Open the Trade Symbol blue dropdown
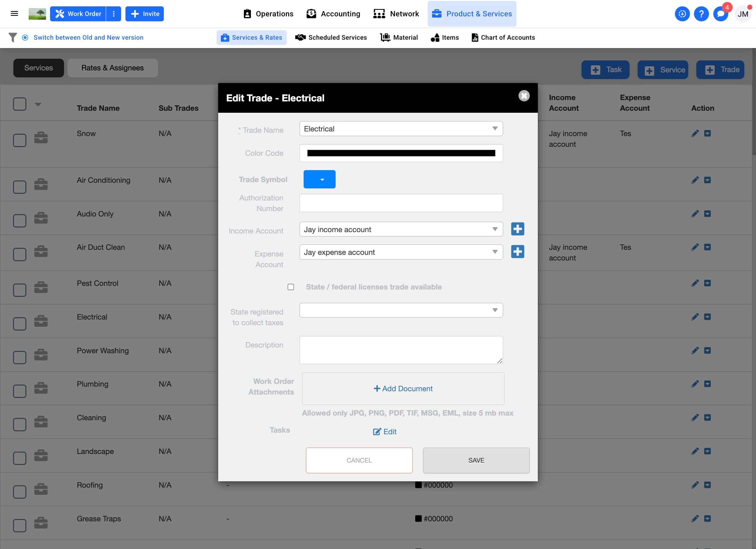 pos(319,179)
